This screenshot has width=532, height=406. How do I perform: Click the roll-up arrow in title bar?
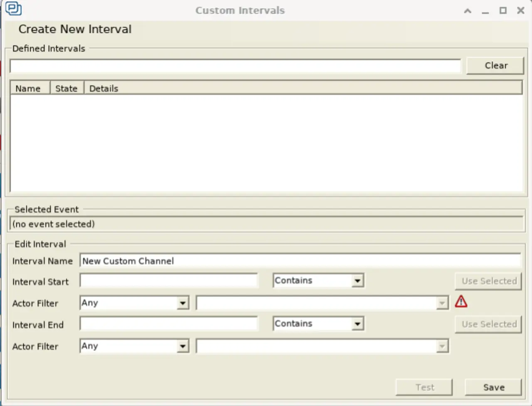[468, 11]
